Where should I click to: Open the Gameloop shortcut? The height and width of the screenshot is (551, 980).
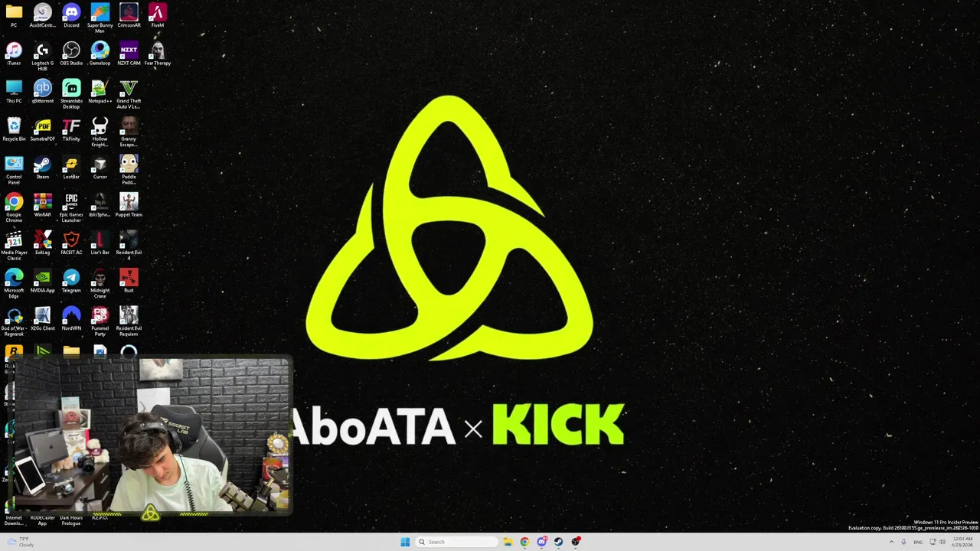pyautogui.click(x=100, y=54)
